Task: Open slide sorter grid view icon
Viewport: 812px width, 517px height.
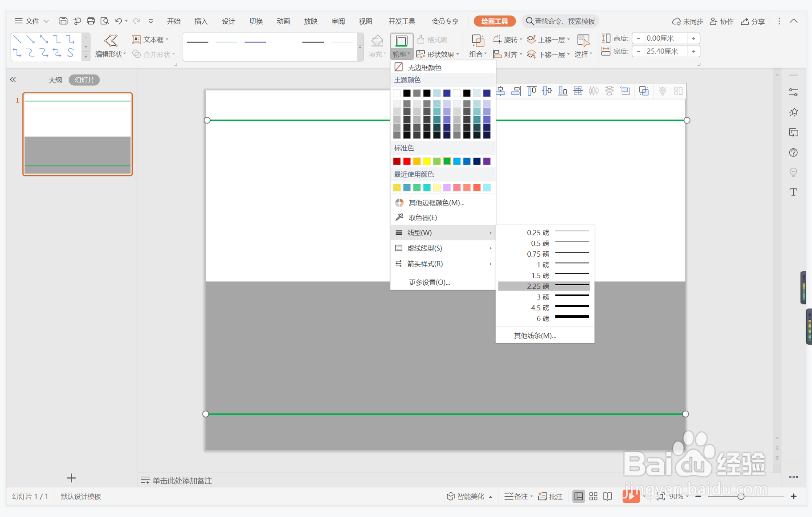Action: (593, 496)
